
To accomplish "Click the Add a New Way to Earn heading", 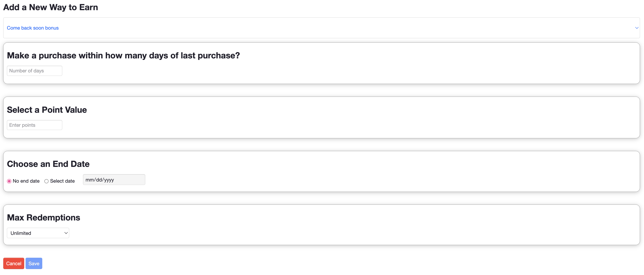I will coord(51,7).
